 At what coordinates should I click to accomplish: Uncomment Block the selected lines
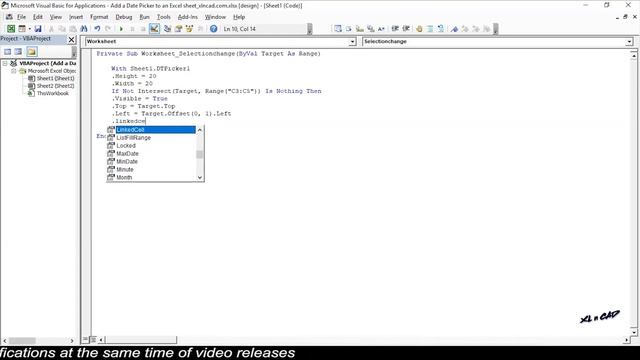point(441,29)
